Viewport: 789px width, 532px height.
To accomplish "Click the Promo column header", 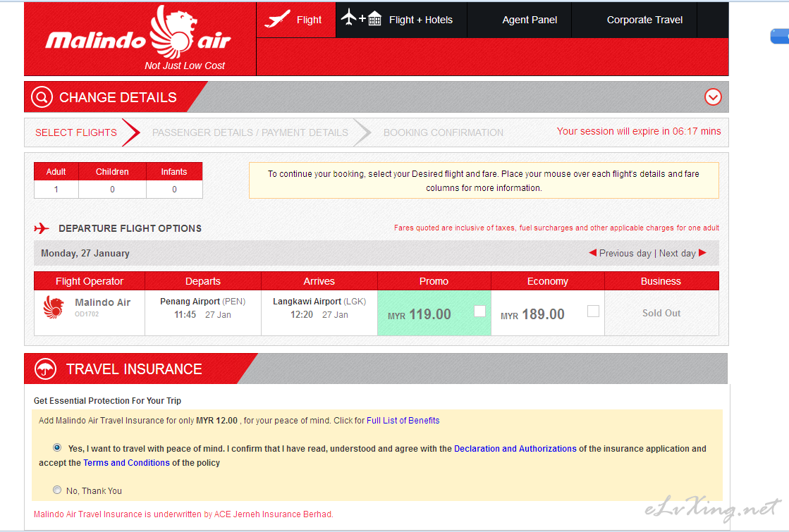I will point(434,281).
